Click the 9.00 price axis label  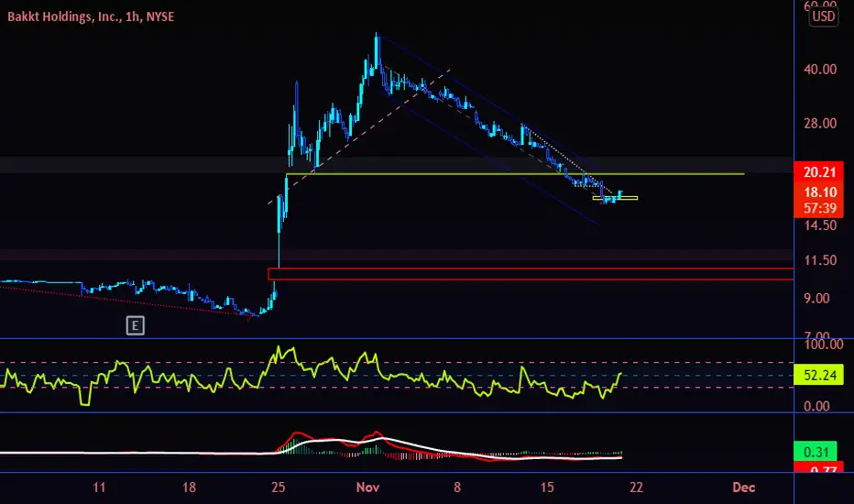817,299
